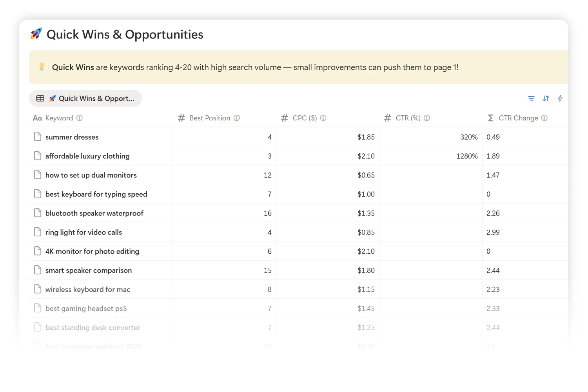Open the bluetooth speaker waterproof entry
The height and width of the screenshot is (392, 588).
coord(94,213)
